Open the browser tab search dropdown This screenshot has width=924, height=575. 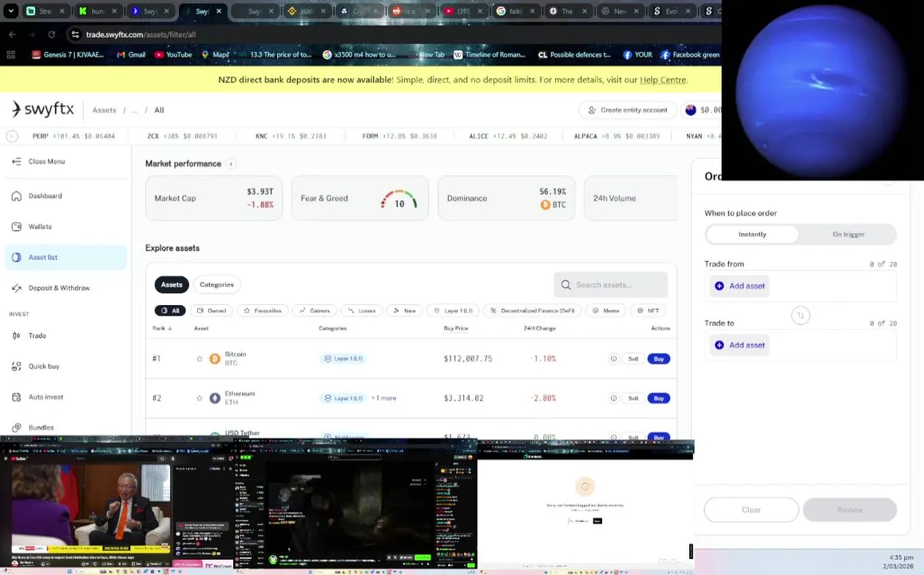10,10
